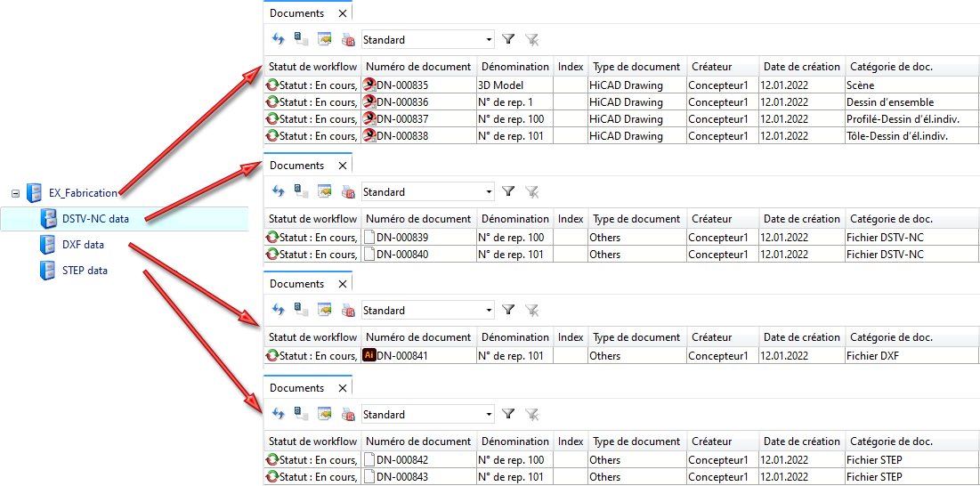Viewport: 980px width, 486px height.
Task: Collapse the EX_Fabrication tree node
Action: (16, 194)
